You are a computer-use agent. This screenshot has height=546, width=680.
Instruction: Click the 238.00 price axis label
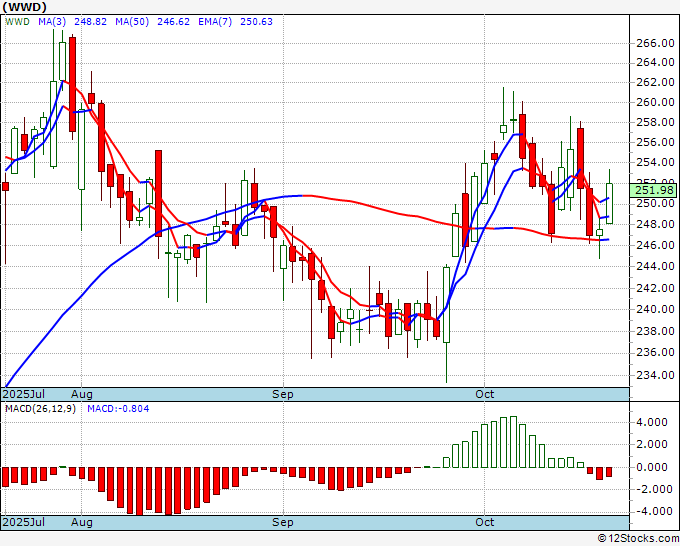655,331
